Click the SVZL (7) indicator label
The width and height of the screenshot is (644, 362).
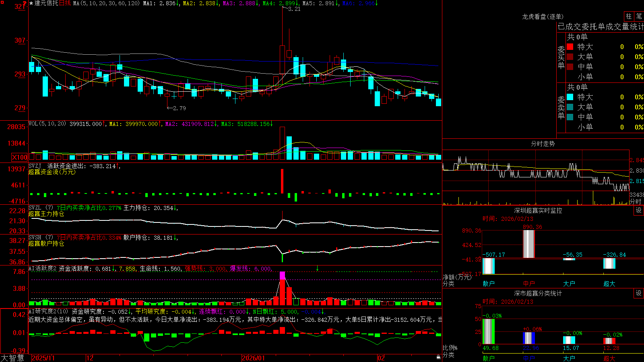coord(41,208)
